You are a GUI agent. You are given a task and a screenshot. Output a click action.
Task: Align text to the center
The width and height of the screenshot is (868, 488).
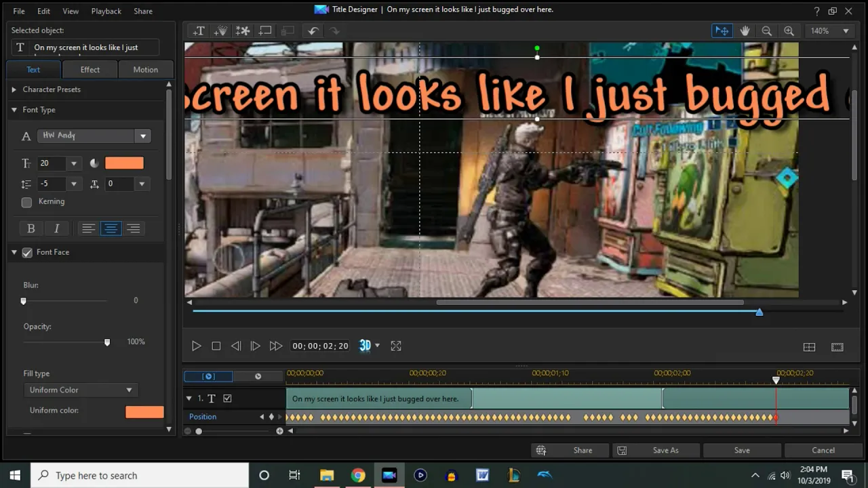click(x=111, y=228)
